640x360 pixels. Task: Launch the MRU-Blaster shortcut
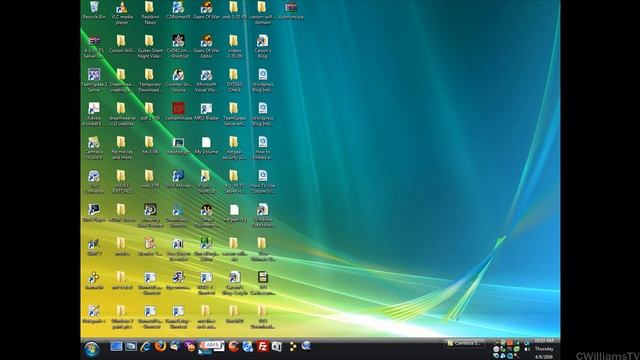pyautogui.click(x=206, y=111)
